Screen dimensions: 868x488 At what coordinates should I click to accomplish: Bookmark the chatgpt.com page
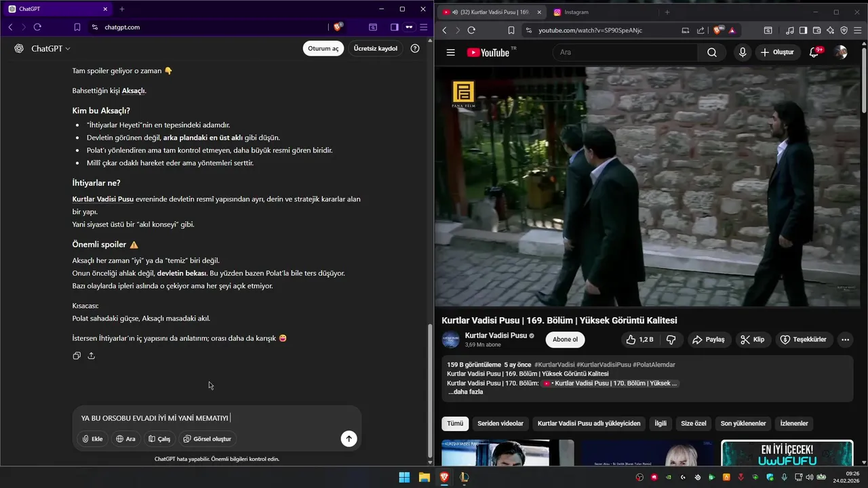tap(77, 27)
